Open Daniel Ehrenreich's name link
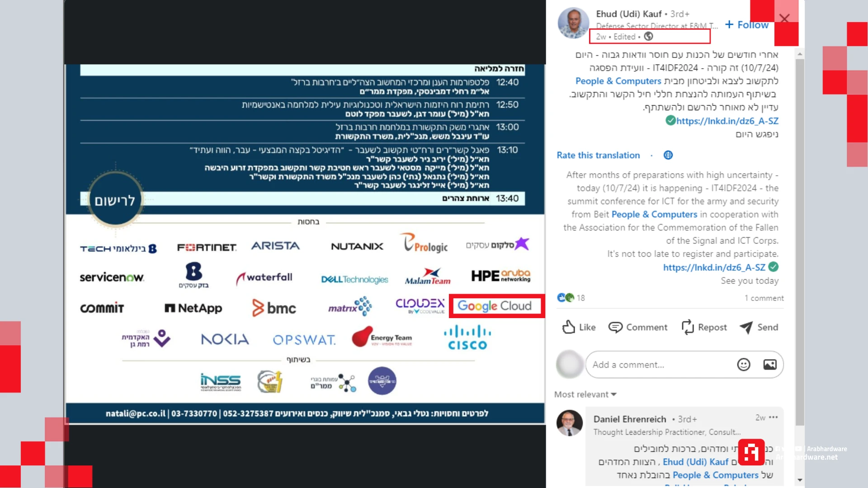868x488 pixels. click(x=630, y=419)
